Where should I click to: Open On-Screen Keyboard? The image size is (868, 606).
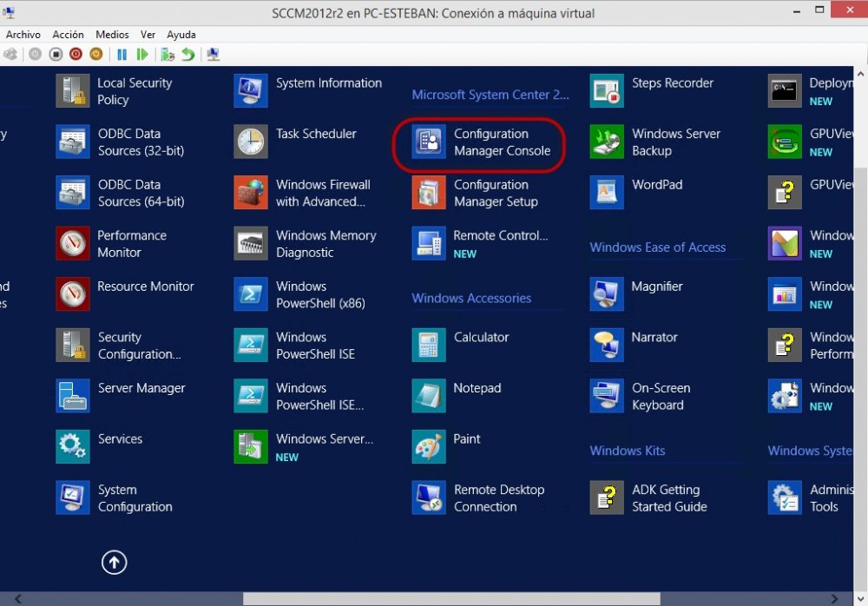pos(641,396)
